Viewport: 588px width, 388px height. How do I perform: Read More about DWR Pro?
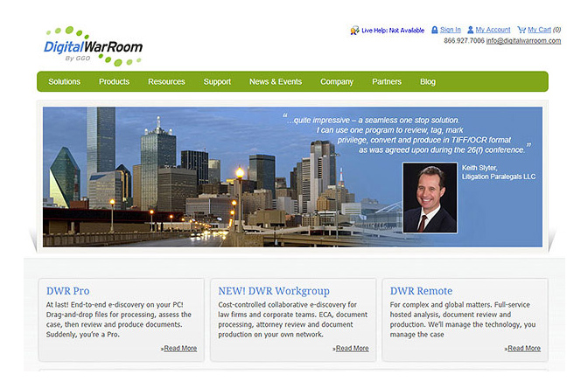(178, 349)
